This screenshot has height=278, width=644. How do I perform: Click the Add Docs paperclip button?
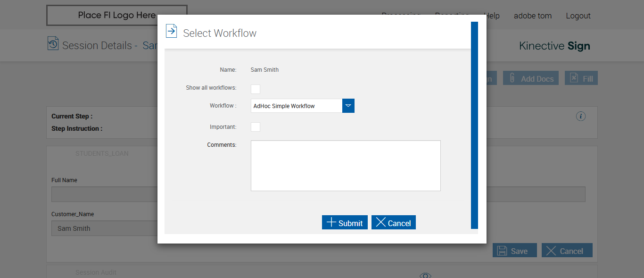(531, 78)
